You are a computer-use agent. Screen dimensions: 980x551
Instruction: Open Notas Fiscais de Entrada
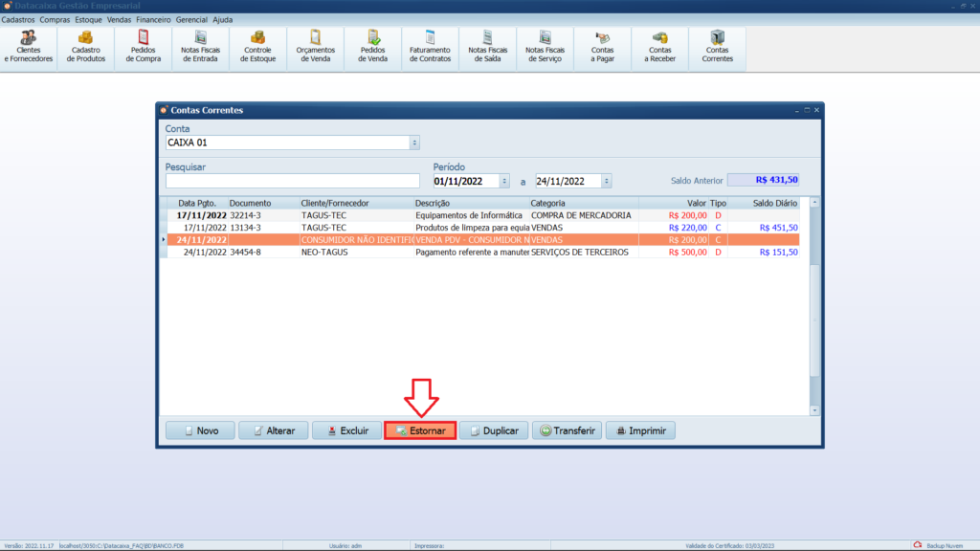pos(201,47)
